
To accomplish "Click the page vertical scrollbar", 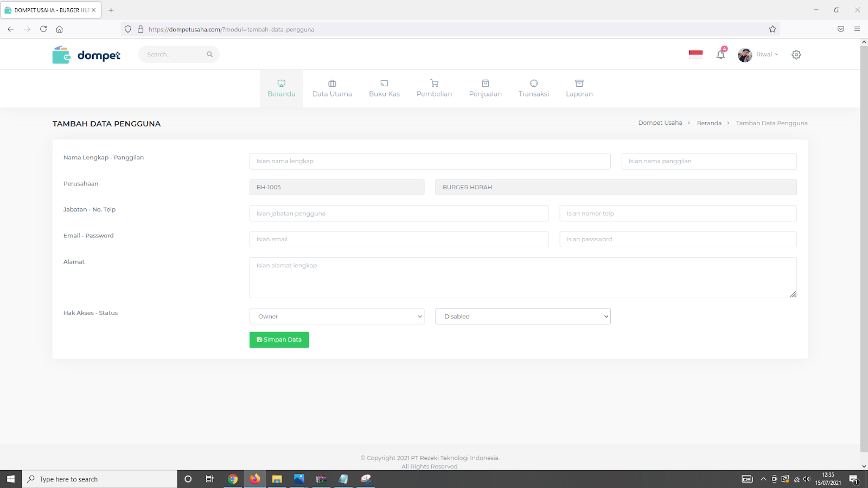I will pyautogui.click(x=864, y=249).
